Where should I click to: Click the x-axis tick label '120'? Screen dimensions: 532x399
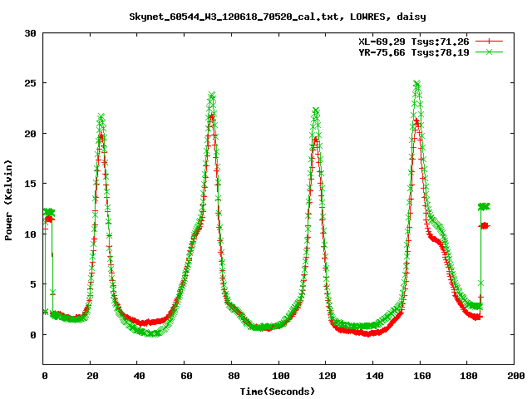(x=328, y=376)
